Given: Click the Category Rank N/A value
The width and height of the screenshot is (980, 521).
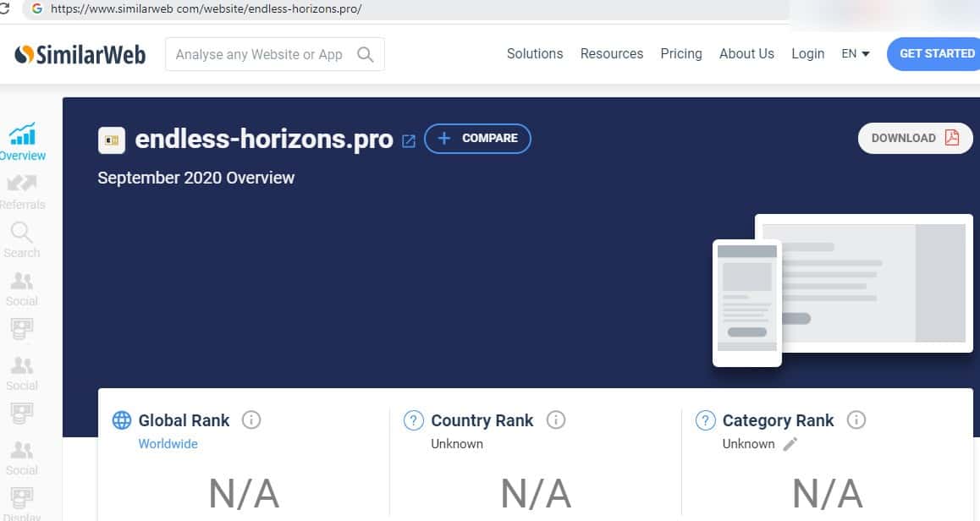Looking at the screenshot, I should (828, 494).
